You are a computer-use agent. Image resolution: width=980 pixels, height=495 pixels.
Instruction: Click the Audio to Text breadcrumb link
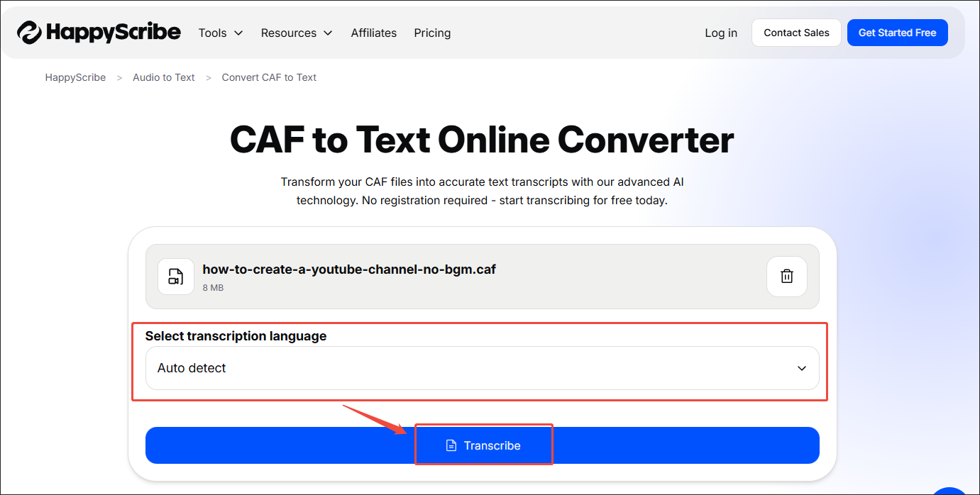click(163, 77)
